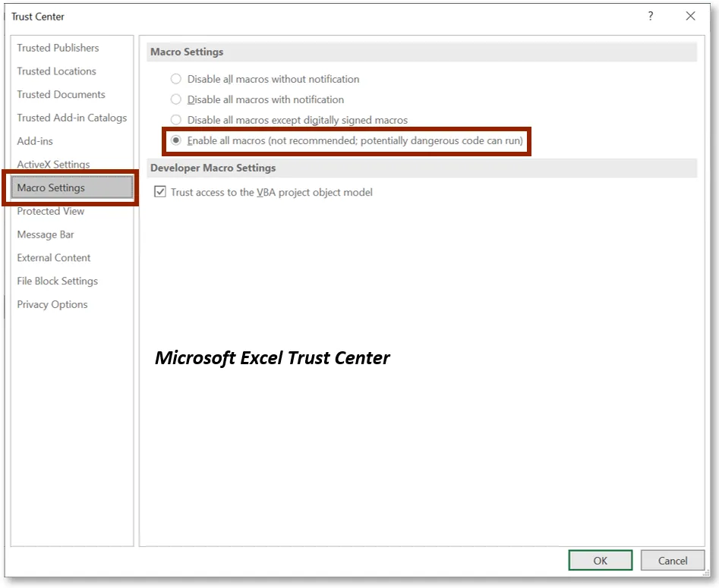The width and height of the screenshot is (719, 588).
Task: Choose Disable all except digitally signed macros
Action: coord(176,120)
